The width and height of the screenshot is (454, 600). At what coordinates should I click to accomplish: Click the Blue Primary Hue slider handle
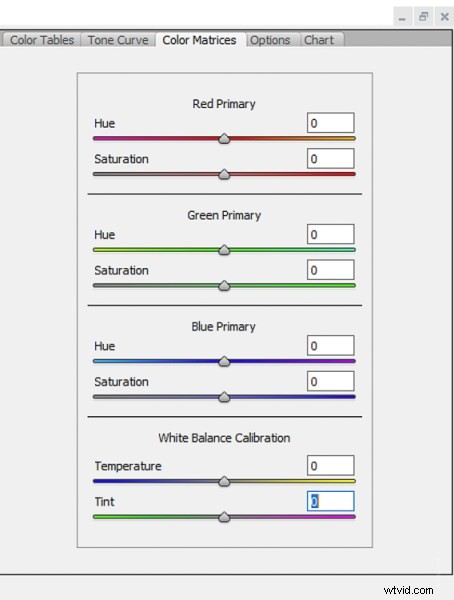(x=224, y=361)
